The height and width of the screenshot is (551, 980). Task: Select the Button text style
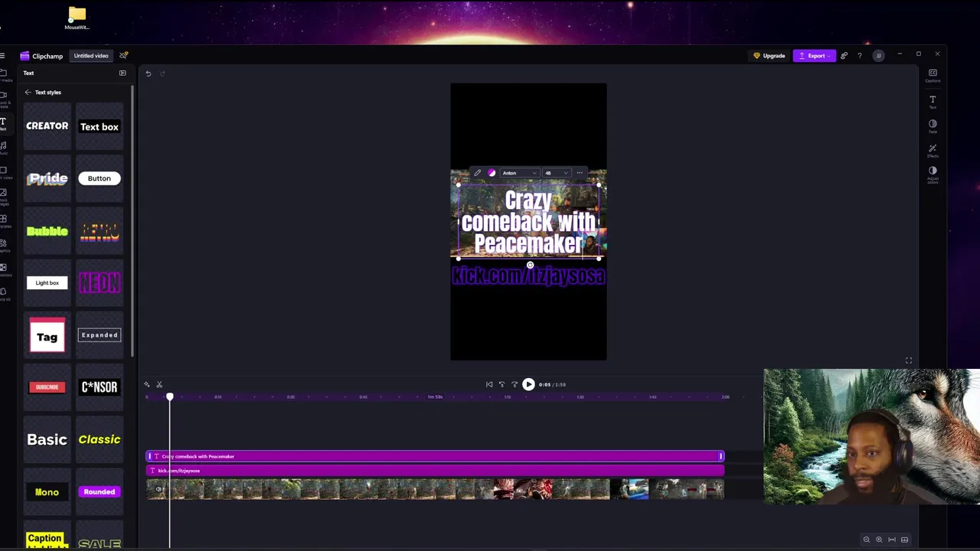100,178
